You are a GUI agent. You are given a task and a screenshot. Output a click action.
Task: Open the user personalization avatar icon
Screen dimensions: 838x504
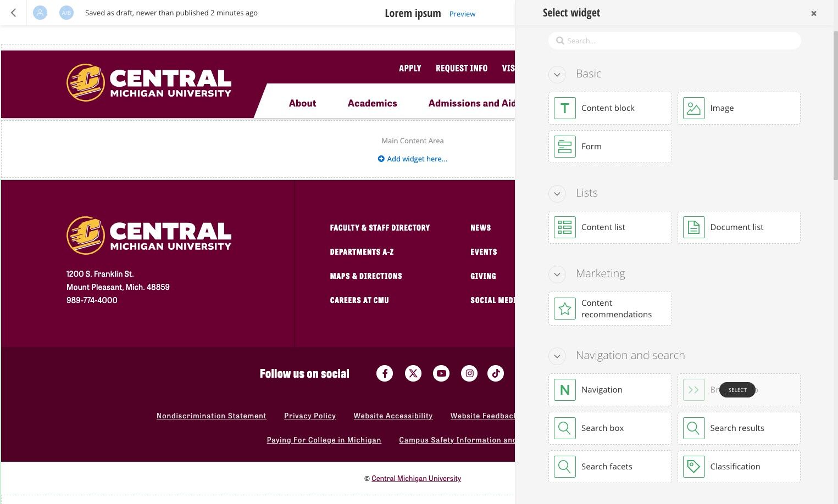(40, 13)
